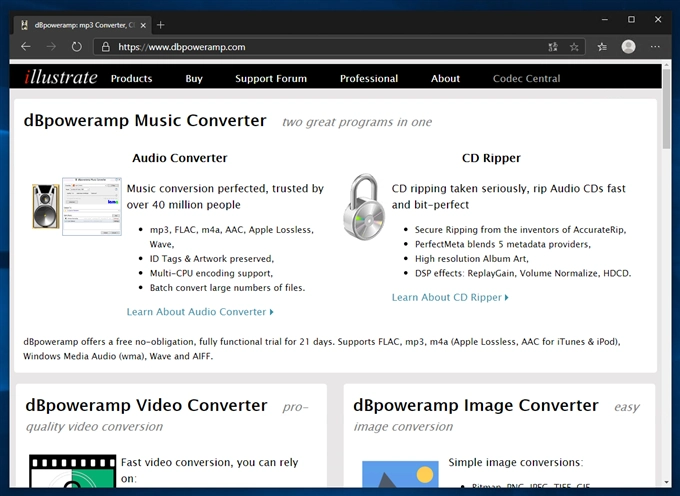This screenshot has width=680, height=496.
Task: Click the golden speaker Audio Converter icon
Action: point(46,206)
